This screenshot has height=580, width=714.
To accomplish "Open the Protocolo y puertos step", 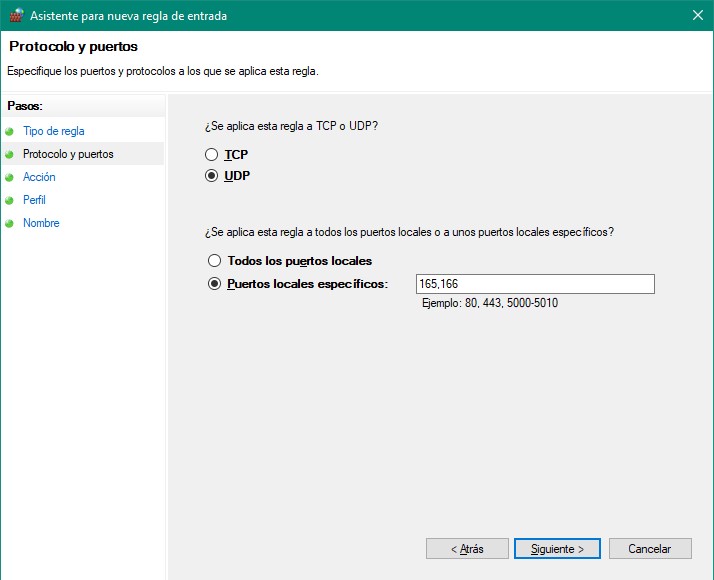I will click(x=68, y=154).
